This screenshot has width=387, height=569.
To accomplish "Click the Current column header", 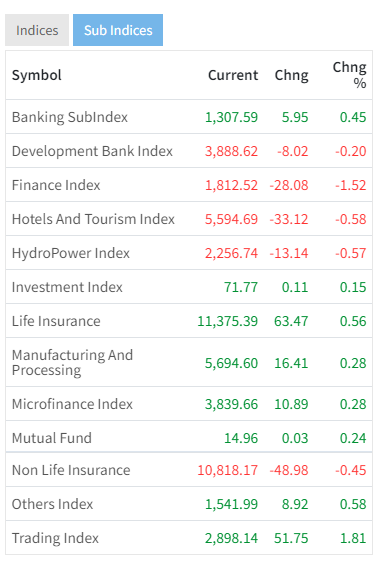I will [x=233, y=75].
